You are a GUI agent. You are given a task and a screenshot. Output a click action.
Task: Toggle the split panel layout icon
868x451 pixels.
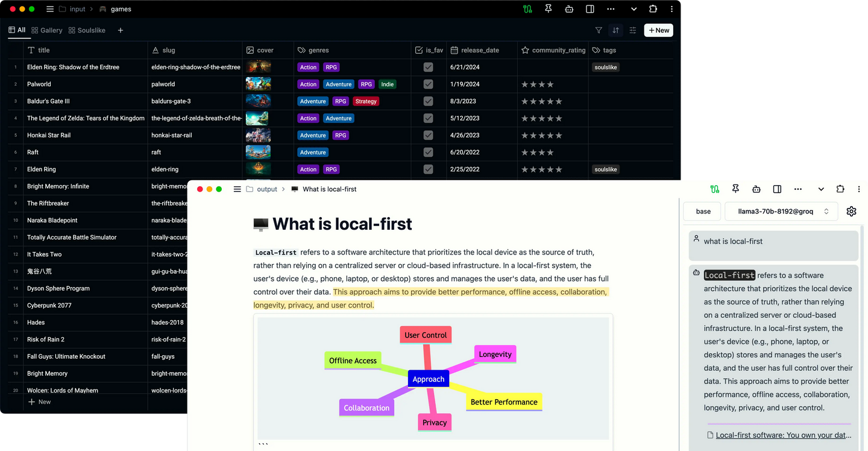590,9
